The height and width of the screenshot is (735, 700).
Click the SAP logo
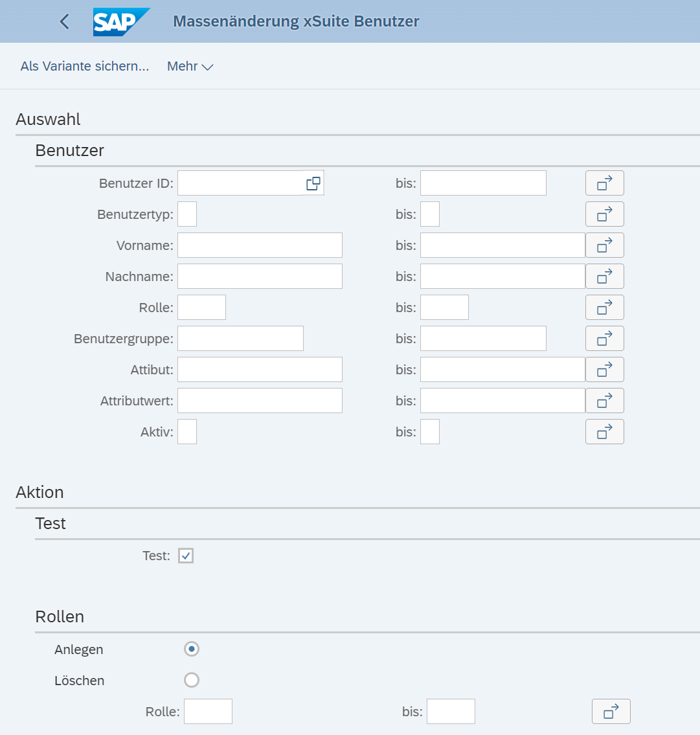(x=120, y=21)
